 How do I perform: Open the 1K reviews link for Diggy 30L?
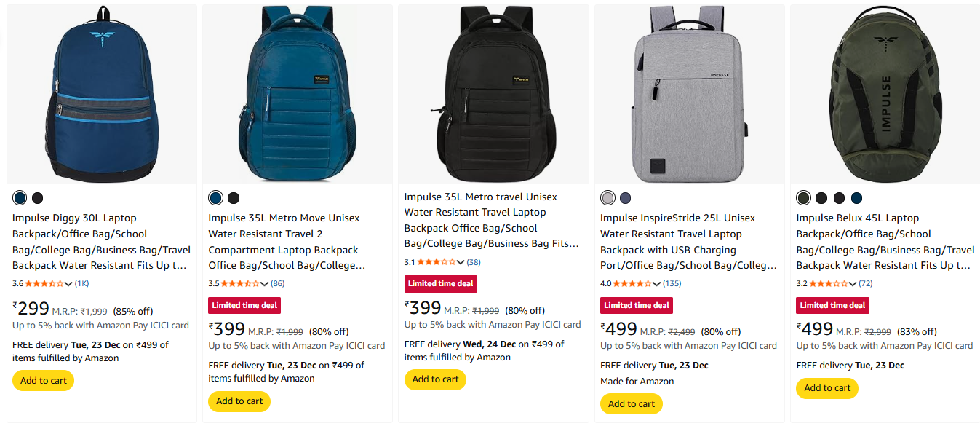(81, 283)
